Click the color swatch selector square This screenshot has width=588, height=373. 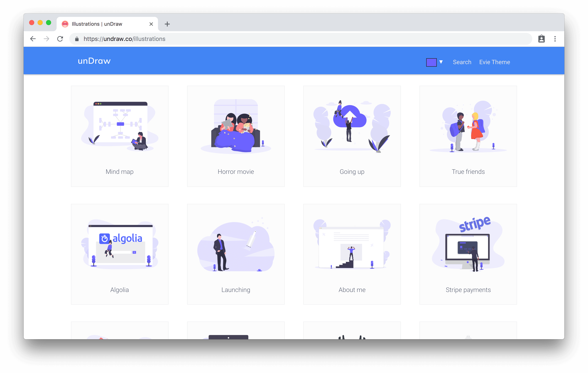(431, 62)
